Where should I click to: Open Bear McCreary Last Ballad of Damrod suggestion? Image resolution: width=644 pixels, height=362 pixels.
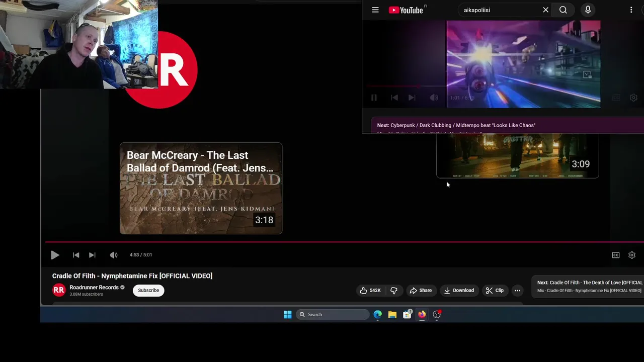tap(201, 188)
